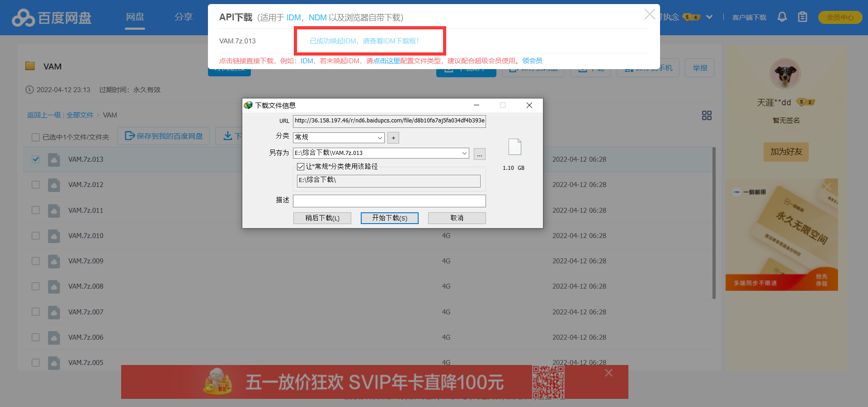868x407 pixels.
Task: Click 开始下载(S) button
Action: (390, 218)
